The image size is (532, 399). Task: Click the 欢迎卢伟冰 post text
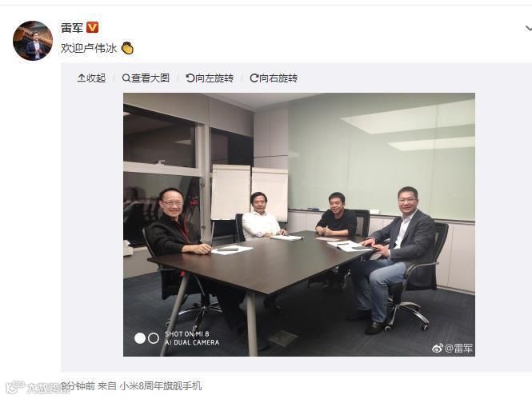89,48
